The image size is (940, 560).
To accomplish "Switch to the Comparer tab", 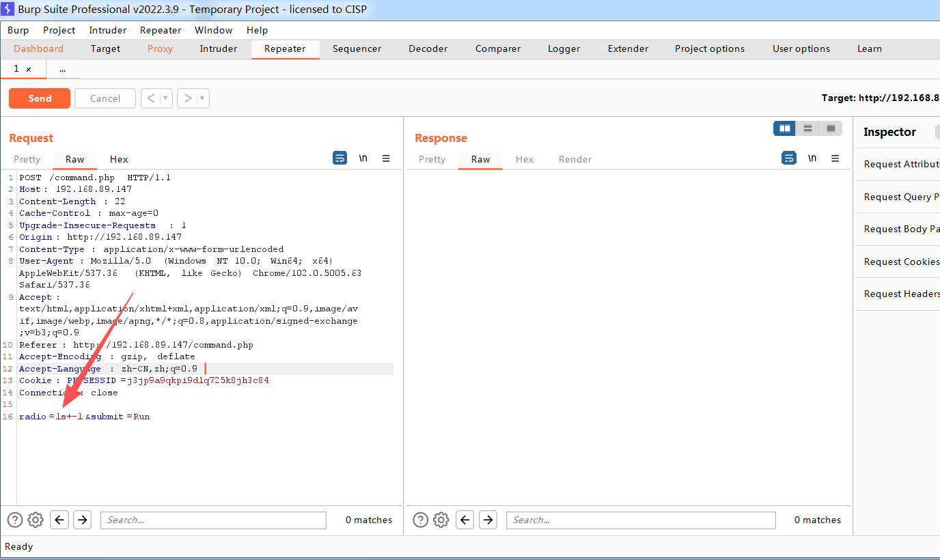I will [x=498, y=48].
